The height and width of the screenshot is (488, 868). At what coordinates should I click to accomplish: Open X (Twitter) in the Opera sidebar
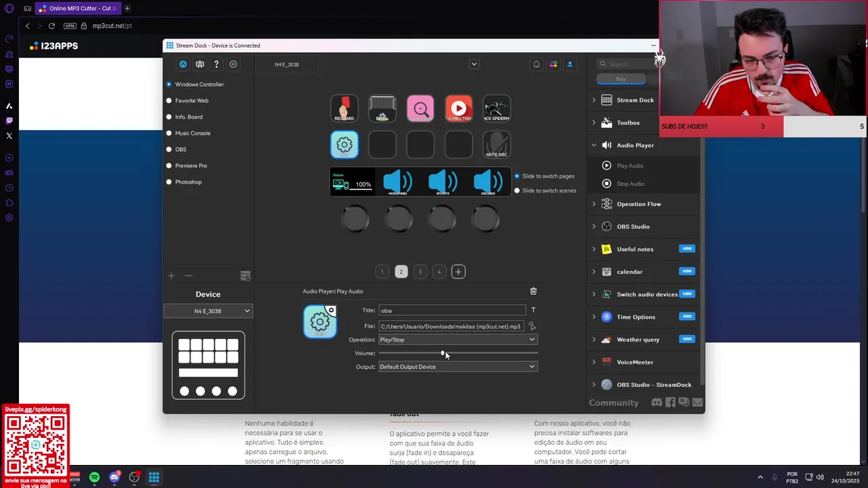9,136
